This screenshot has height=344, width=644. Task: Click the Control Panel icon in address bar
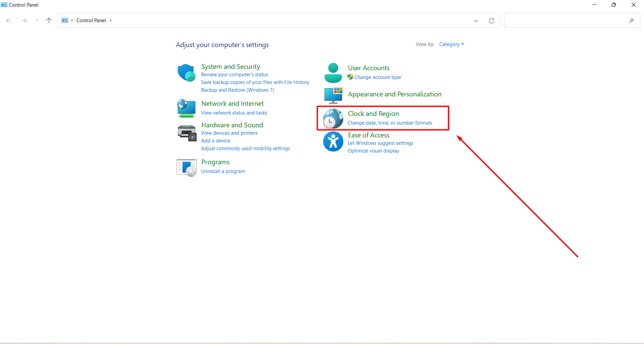tap(65, 20)
